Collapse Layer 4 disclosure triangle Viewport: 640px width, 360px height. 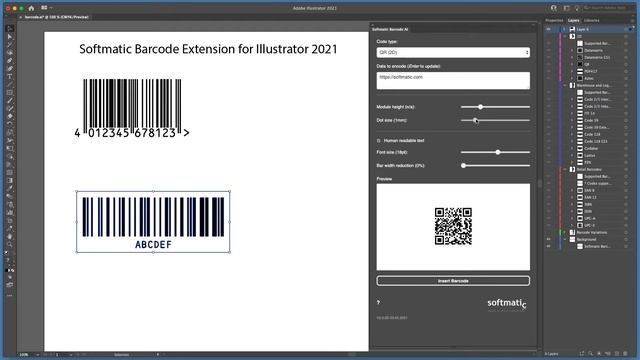click(x=565, y=29)
